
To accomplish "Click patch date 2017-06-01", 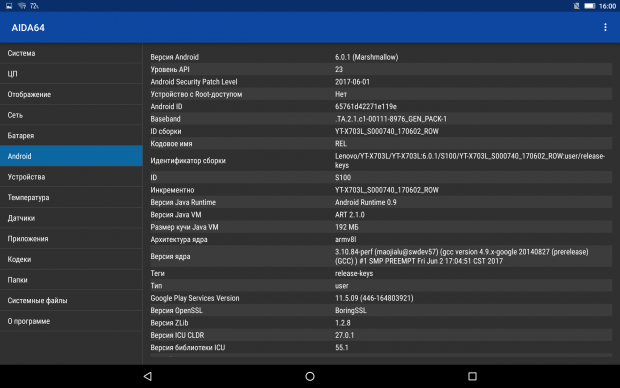I will point(352,82).
